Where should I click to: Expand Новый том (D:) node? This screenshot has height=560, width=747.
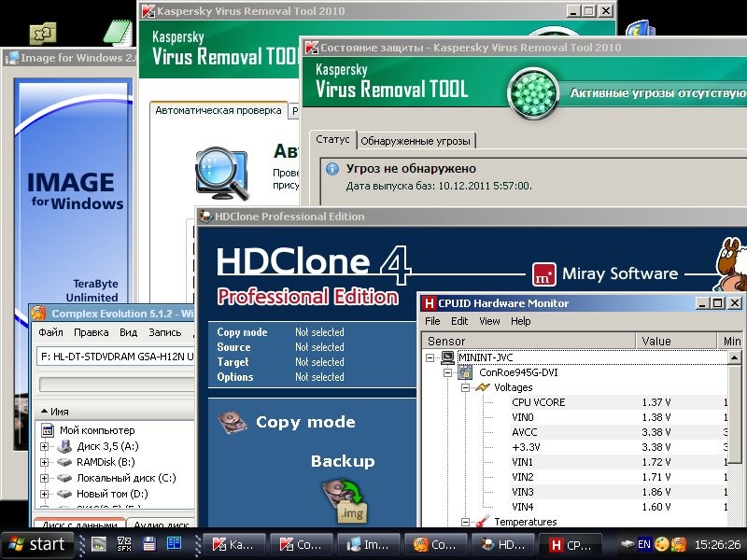(x=44, y=494)
